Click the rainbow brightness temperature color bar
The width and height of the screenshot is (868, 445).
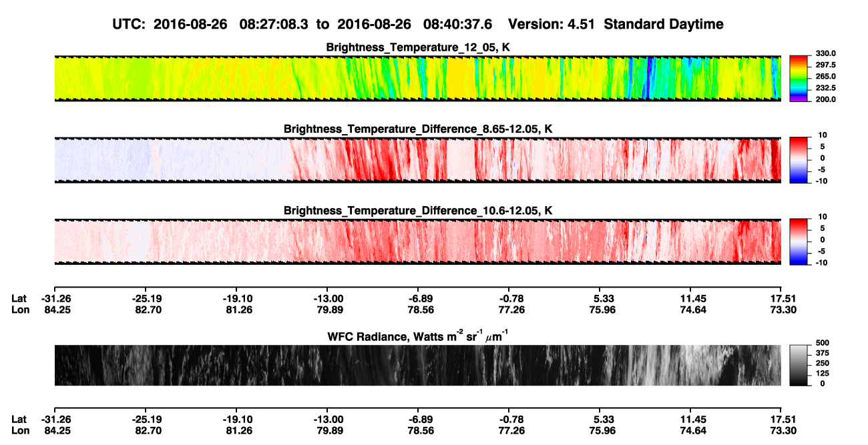point(799,79)
